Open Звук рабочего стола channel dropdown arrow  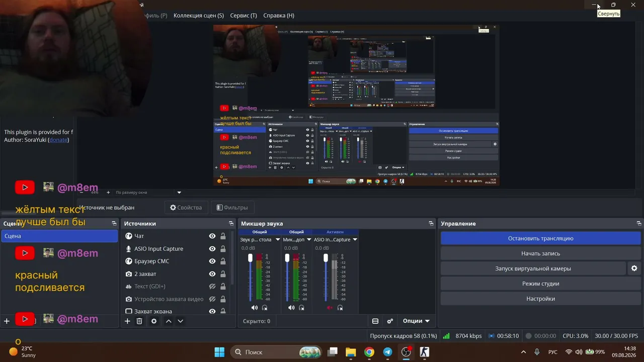(x=277, y=240)
